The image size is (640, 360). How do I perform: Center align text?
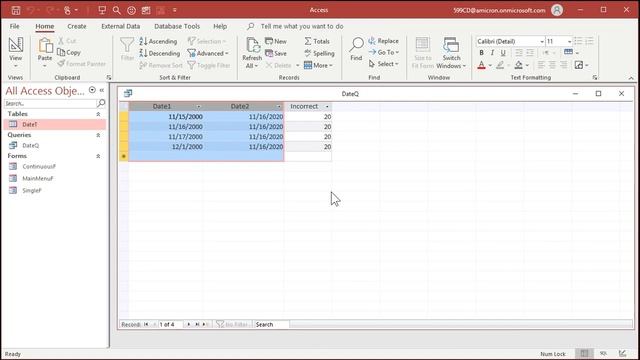point(552,65)
